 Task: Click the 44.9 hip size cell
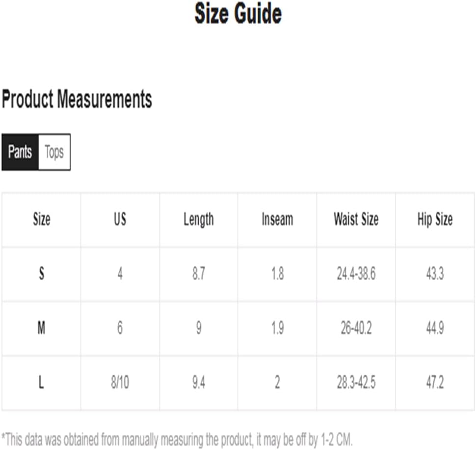pyautogui.click(x=435, y=328)
